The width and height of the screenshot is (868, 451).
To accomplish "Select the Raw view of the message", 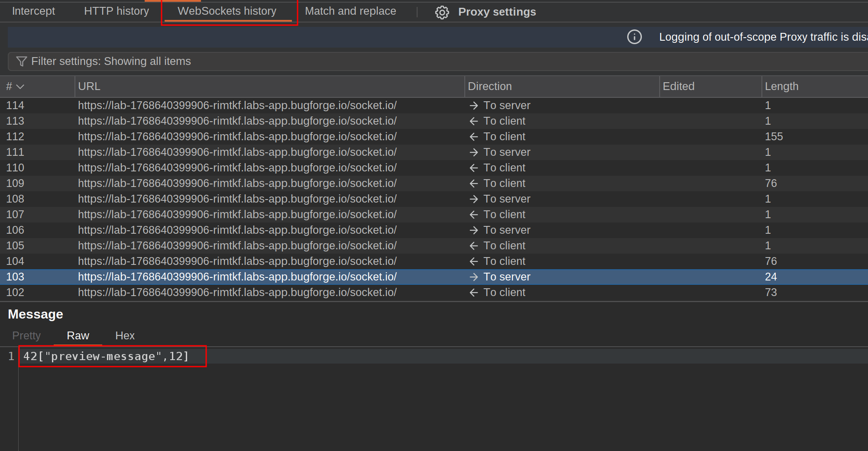I will (x=78, y=335).
